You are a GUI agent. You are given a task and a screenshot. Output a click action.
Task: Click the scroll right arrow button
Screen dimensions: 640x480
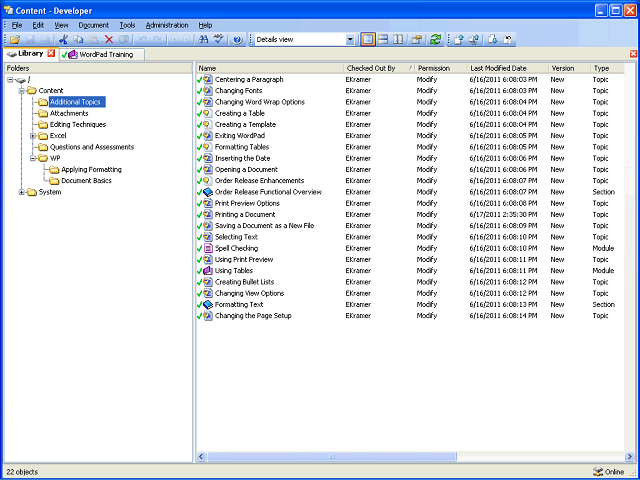629,456
